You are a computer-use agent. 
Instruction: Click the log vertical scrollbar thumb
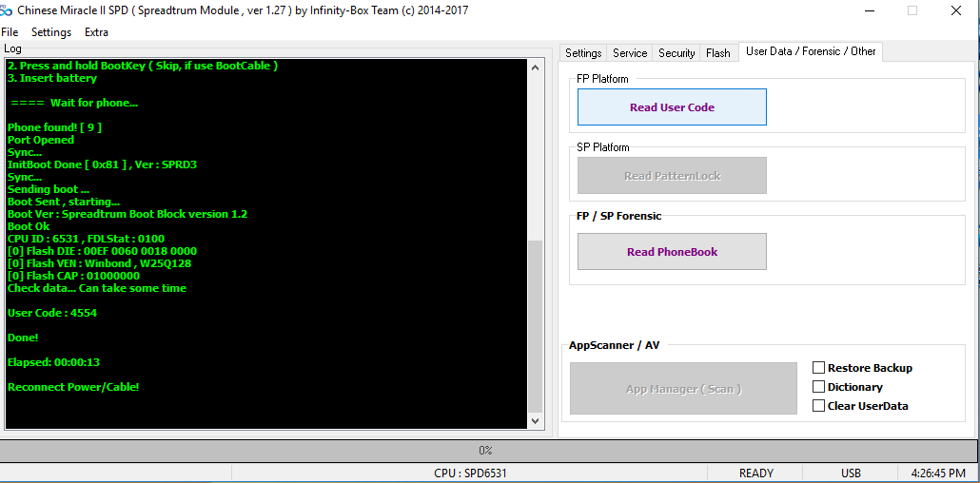pyautogui.click(x=536, y=325)
